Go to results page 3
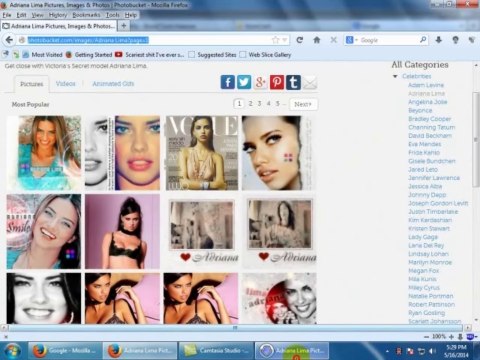The height and width of the screenshot is (360, 480). click(259, 104)
